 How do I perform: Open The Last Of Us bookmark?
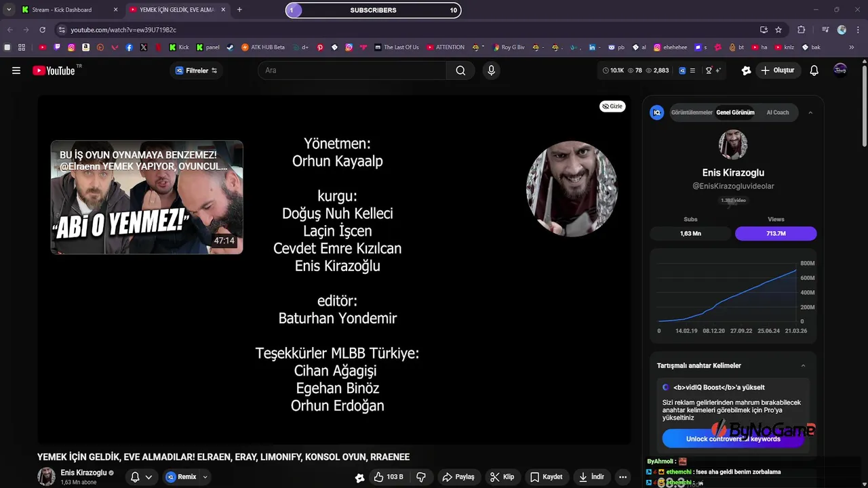tap(397, 47)
